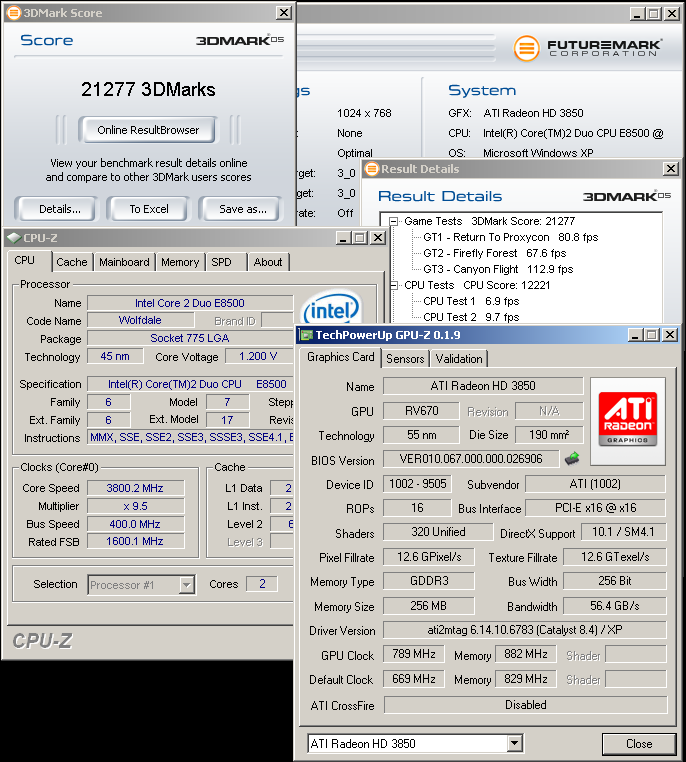This screenshot has width=686, height=762.
Task: Click the GPU Name field ATI Radeon HD 3850
Action: 483,386
